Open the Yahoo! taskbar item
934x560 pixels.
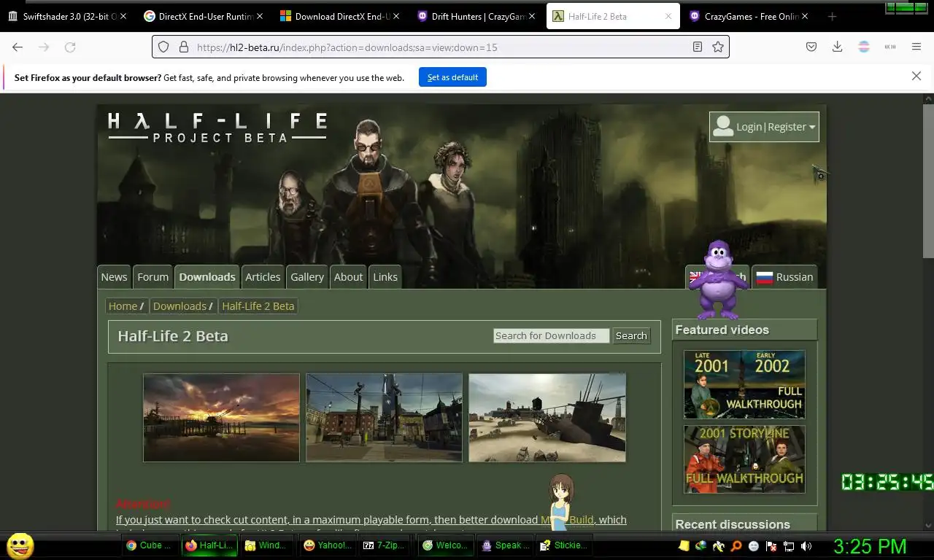[327, 545]
